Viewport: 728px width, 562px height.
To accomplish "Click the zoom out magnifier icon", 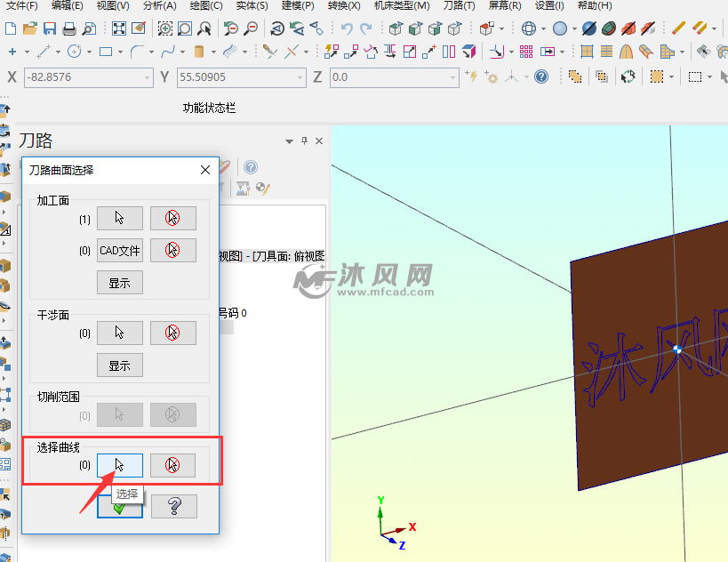I will (251, 28).
